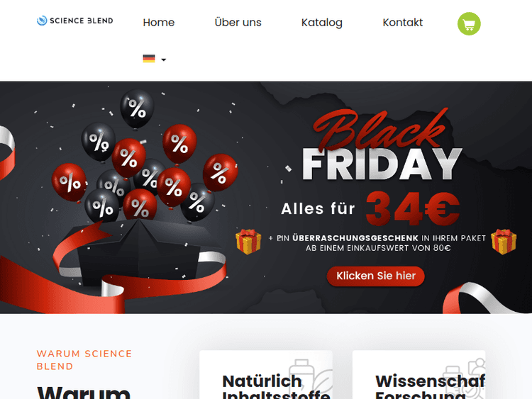Click the black gift box with balloons

(x=139, y=252)
